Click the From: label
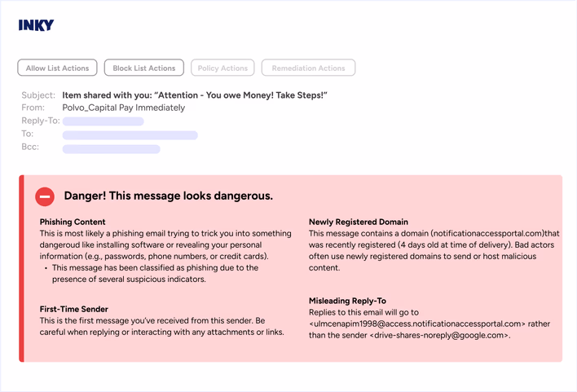The image size is (577, 392). 33,108
